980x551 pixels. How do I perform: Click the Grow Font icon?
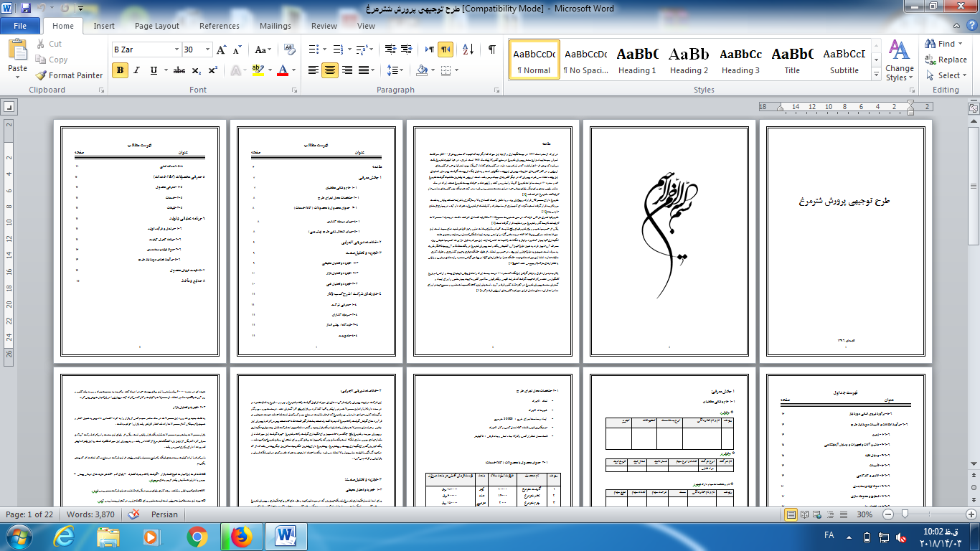click(x=221, y=50)
